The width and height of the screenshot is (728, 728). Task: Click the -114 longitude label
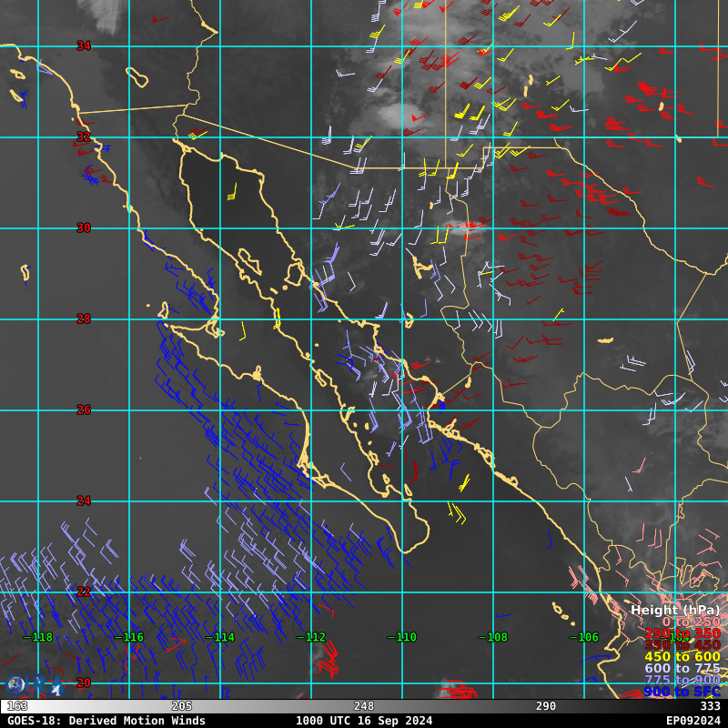pyautogui.click(x=219, y=637)
